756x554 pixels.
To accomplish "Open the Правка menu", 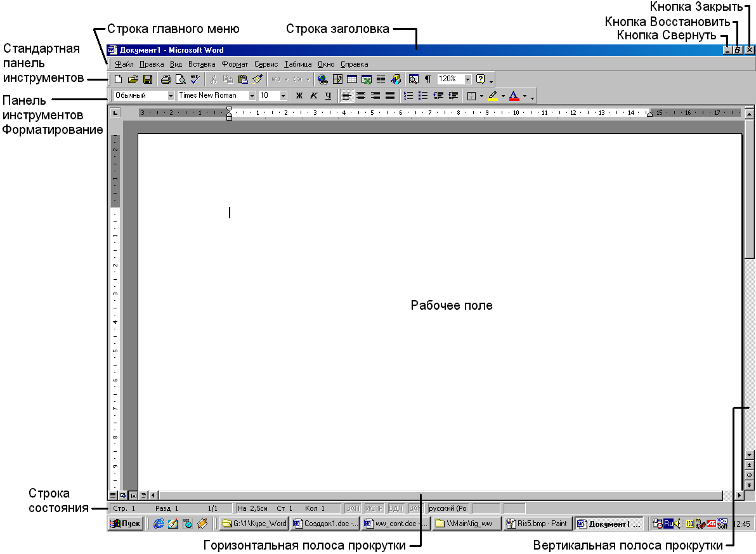I will (x=152, y=63).
